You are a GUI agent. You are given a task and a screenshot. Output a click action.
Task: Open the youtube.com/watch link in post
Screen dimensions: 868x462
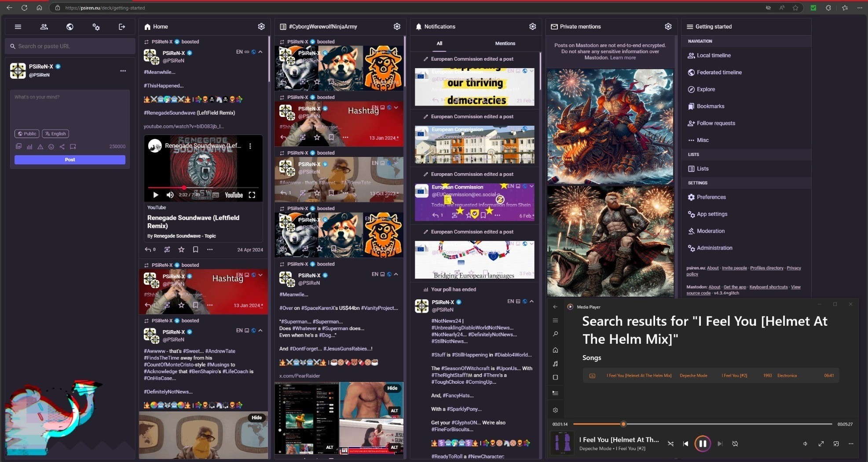(x=183, y=127)
